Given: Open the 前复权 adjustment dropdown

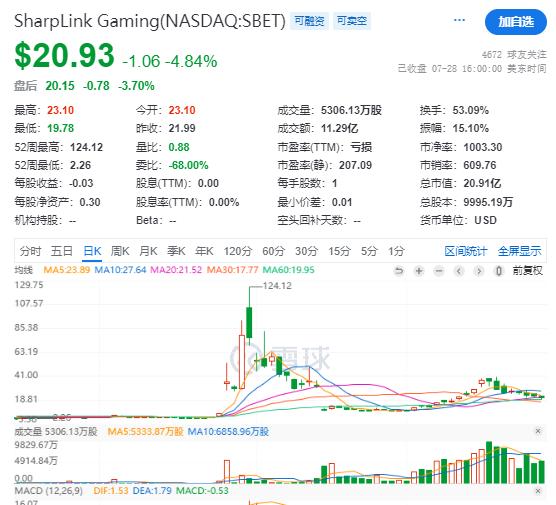Looking at the screenshot, I should click(x=527, y=271).
